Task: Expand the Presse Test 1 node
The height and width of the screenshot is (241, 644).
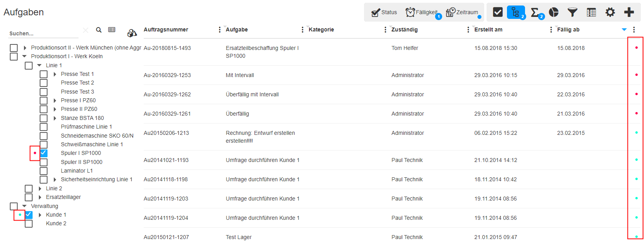Action: (55, 74)
